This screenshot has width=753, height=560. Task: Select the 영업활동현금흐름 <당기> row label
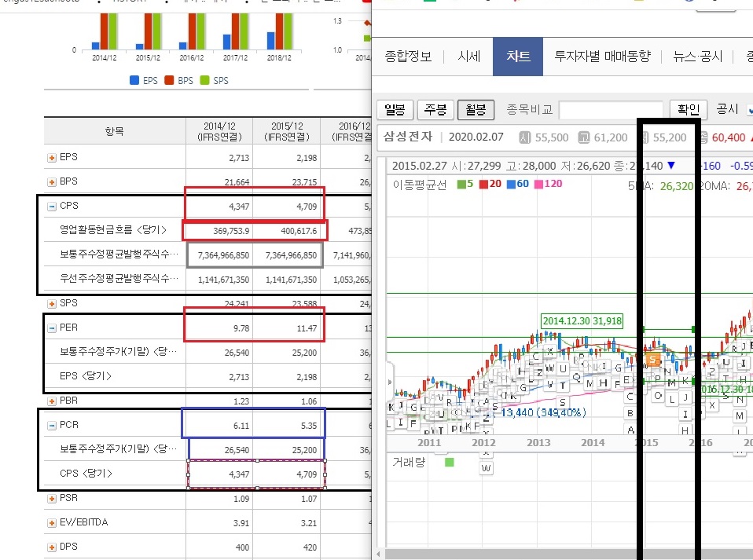[113, 230]
